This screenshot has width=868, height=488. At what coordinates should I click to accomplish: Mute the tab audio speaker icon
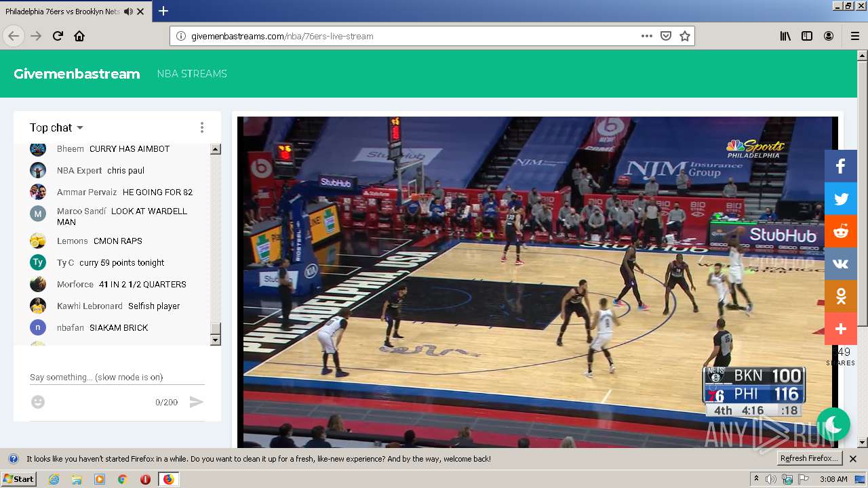128,12
